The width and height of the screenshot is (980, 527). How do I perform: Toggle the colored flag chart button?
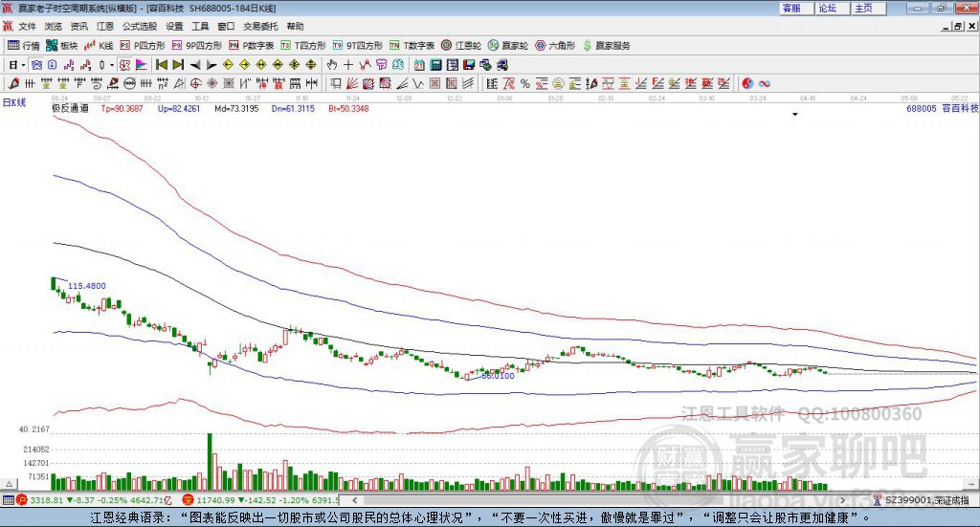tap(142, 65)
